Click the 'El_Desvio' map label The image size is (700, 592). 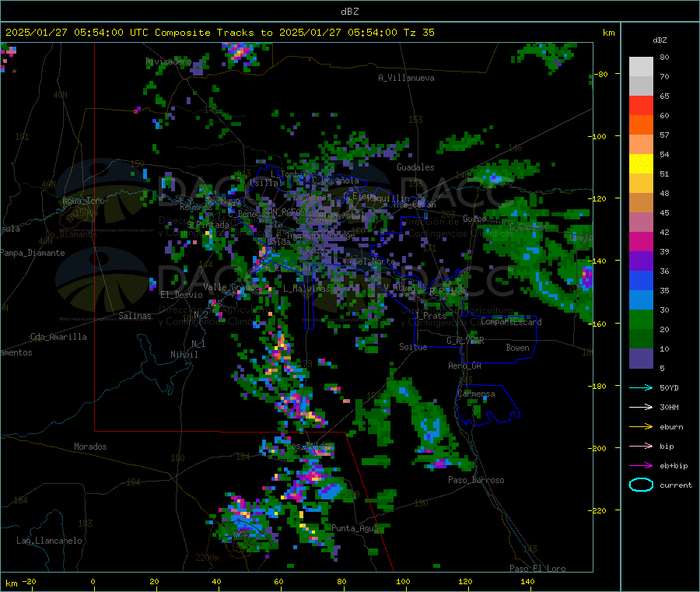click(x=182, y=295)
